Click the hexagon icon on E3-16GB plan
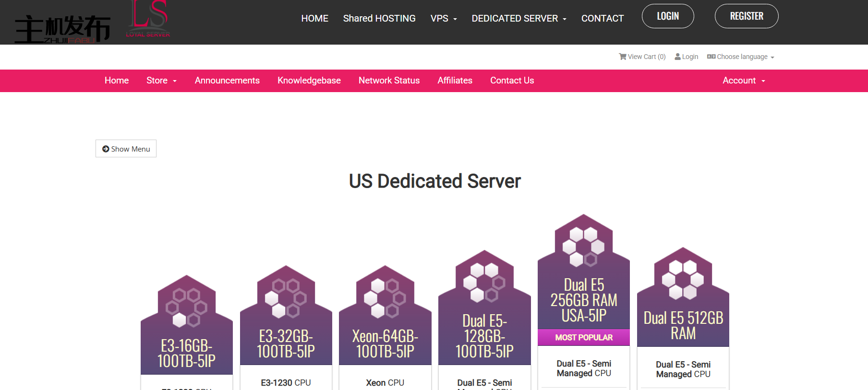Image resolution: width=868 pixels, height=390 pixels. tap(187, 307)
